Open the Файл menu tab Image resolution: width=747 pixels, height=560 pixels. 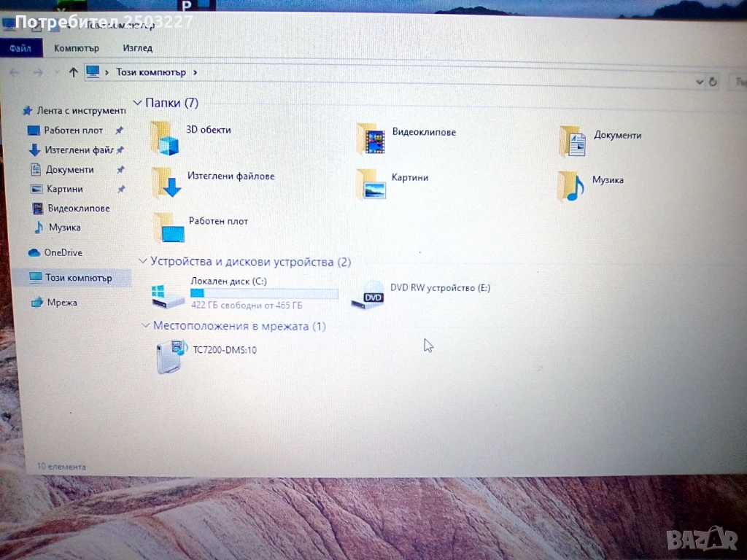pos(20,48)
